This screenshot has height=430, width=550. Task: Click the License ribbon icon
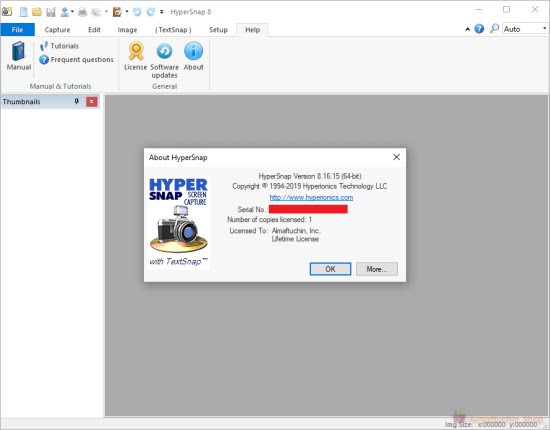click(x=135, y=56)
